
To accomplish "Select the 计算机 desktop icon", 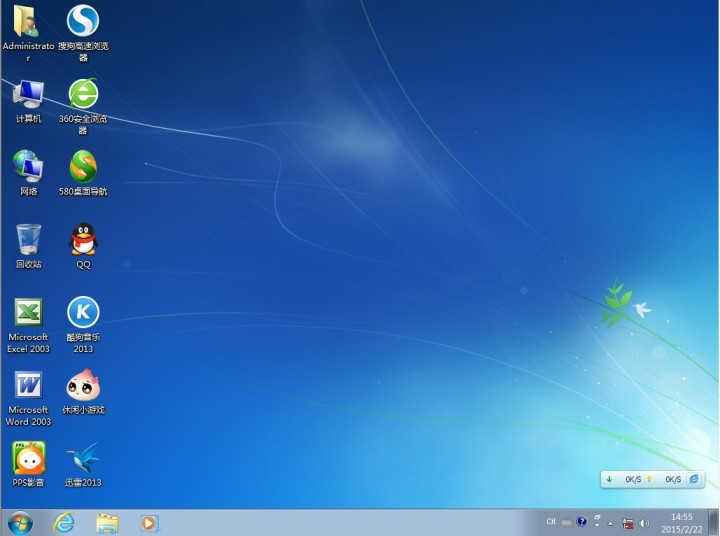I will pos(28,95).
